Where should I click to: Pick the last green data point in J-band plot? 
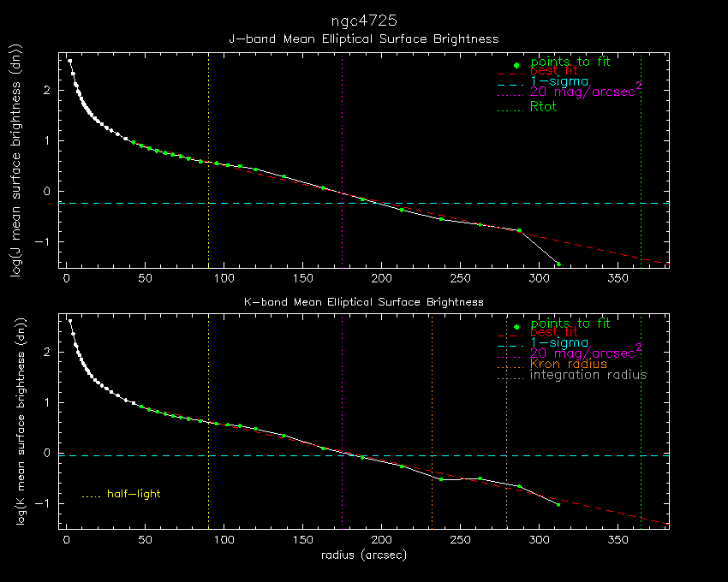tap(558, 264)
